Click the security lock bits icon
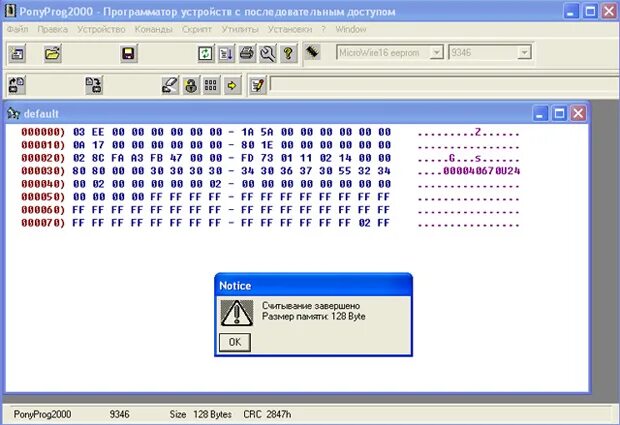The width and height of the screenshot is (620, 425). click(191, 85)
